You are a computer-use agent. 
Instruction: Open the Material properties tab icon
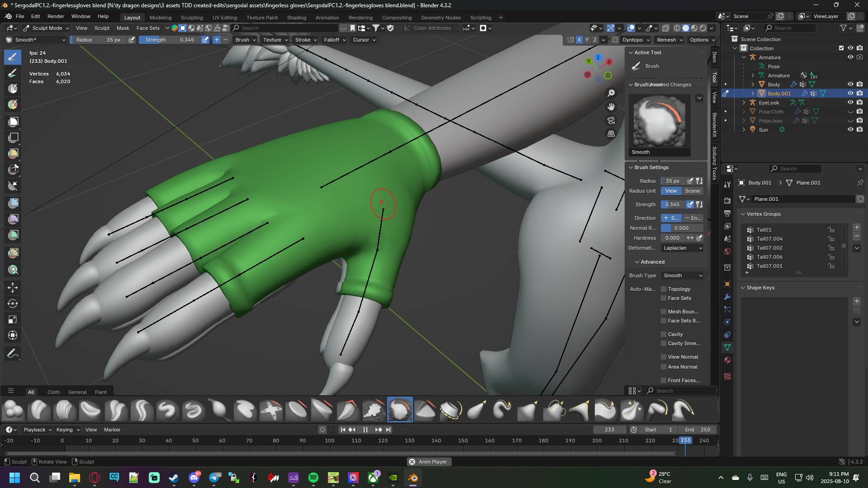(x=727, y=360)
